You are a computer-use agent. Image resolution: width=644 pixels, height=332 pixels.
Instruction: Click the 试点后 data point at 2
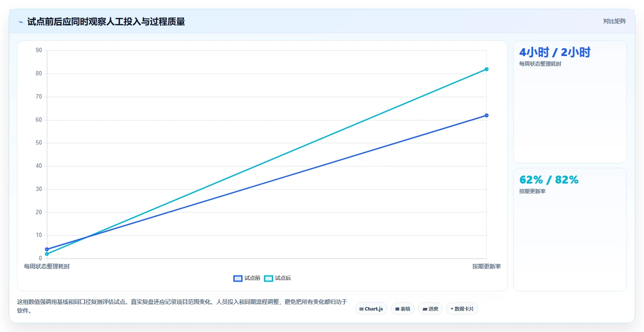point(47,254)
